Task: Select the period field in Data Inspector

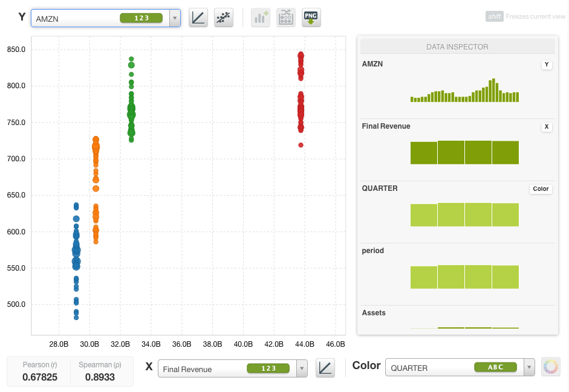Action: pos(373,251)
